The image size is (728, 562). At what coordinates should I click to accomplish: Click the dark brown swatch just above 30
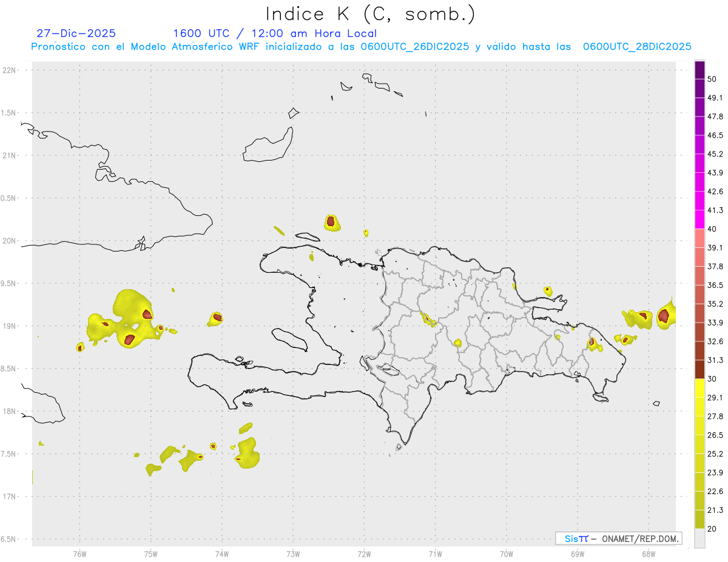[x=699, y=369]
